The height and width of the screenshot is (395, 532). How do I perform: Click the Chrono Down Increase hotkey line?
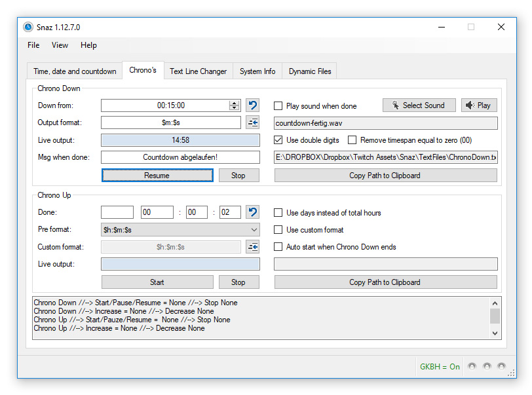[124, 311]
